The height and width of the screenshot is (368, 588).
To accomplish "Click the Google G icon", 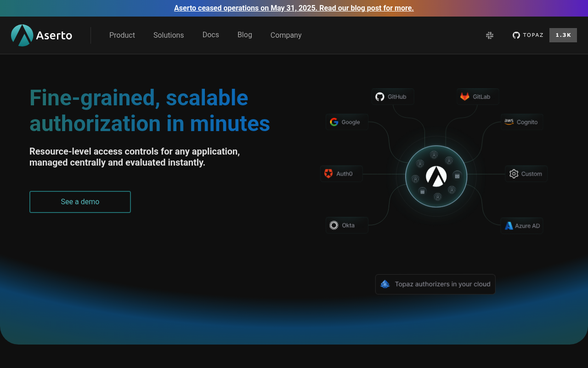I will tap(334, 122).
